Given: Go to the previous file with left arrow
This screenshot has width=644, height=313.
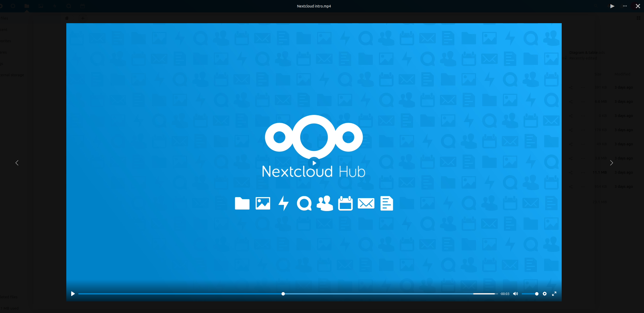Looking at the screenshot, I should 17,163.
